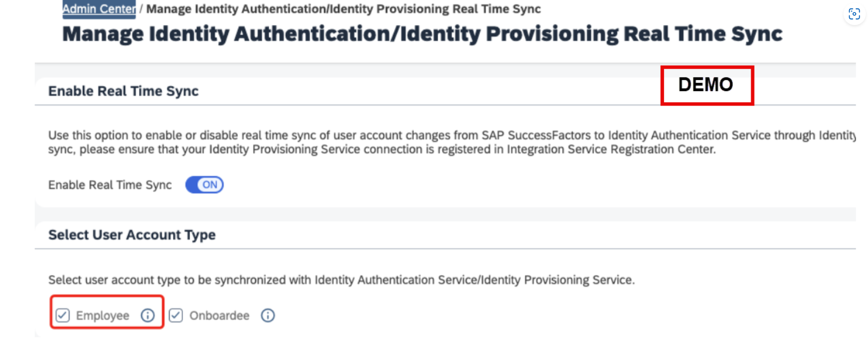Click the Employee label text
Screen dimensions: 868x338
(x=103, y=316)
